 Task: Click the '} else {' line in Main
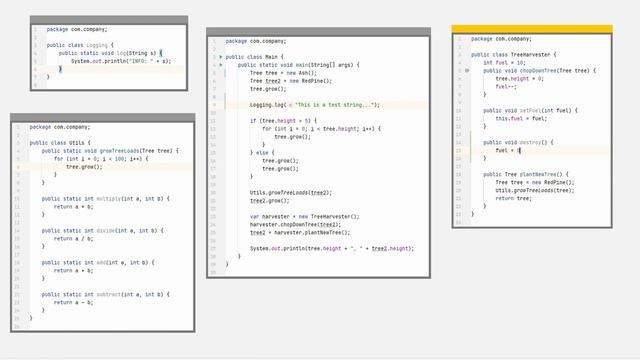pyautogui.click(x=262, y=153)
